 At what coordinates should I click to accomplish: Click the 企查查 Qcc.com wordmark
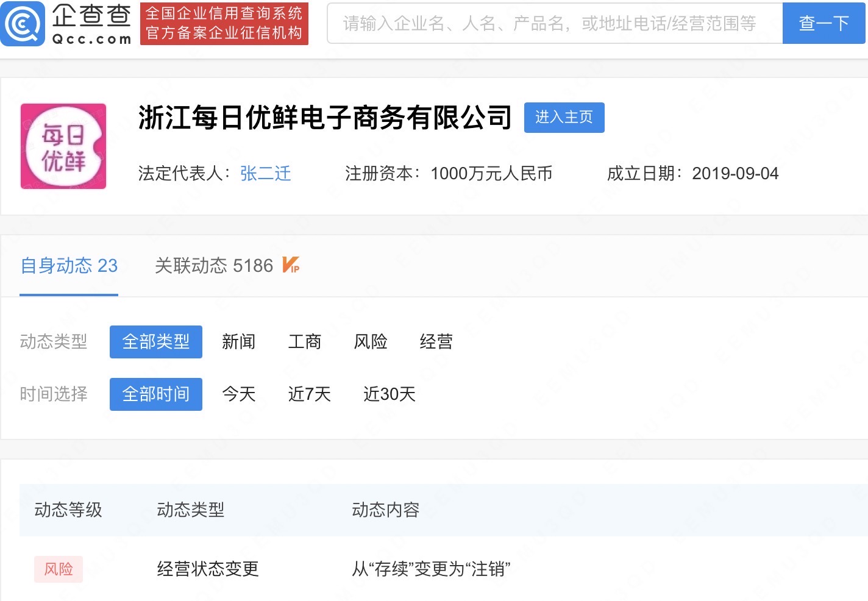point(91,24)
